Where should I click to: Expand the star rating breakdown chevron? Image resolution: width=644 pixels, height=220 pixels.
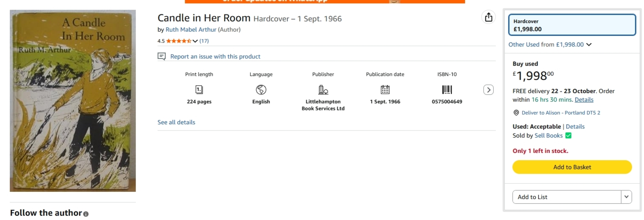pos(195,41)
